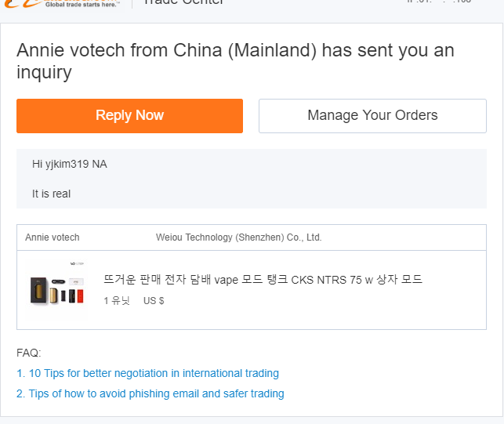The width and height of the screenshot is (504, 424).
Task: Click the 'Global trade starts here' tagline
Action: coord(82,4)
